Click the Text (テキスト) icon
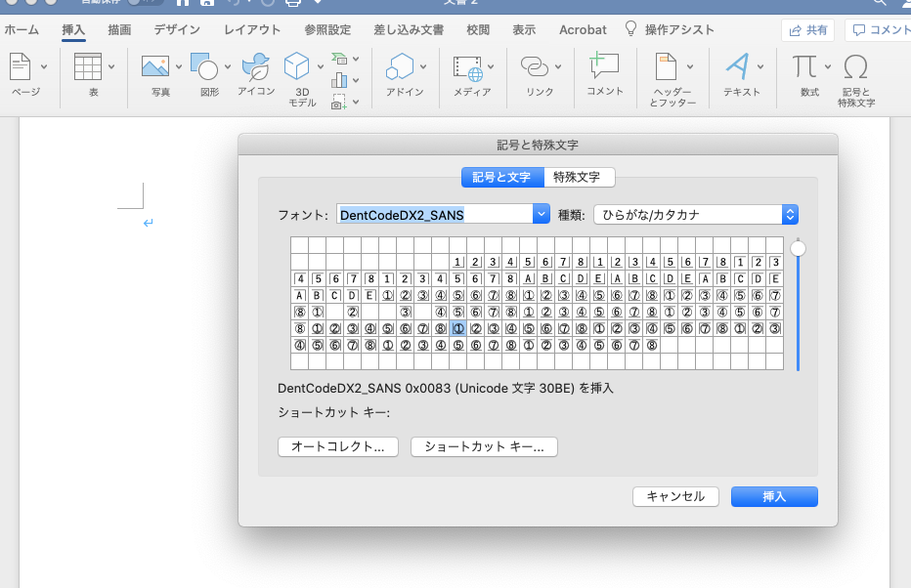 738,66
